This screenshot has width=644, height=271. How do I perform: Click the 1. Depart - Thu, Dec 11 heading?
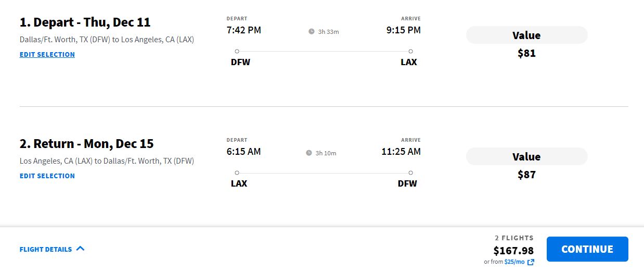click(x=85, y=22)
